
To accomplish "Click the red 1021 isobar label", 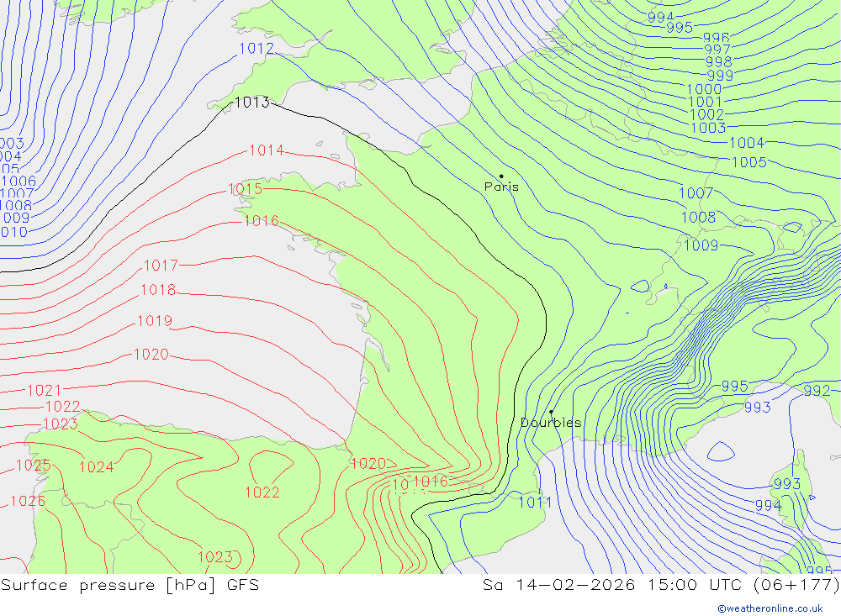I will [x=44, y=390].
